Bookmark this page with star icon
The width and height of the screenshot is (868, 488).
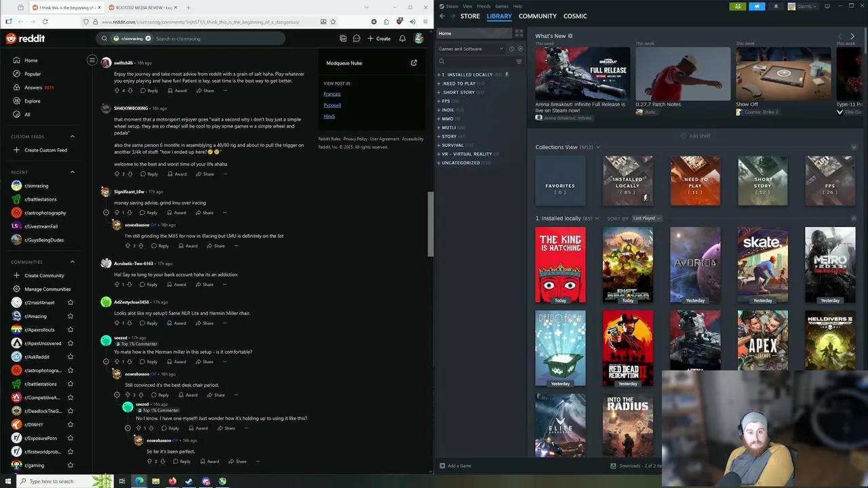332,22
